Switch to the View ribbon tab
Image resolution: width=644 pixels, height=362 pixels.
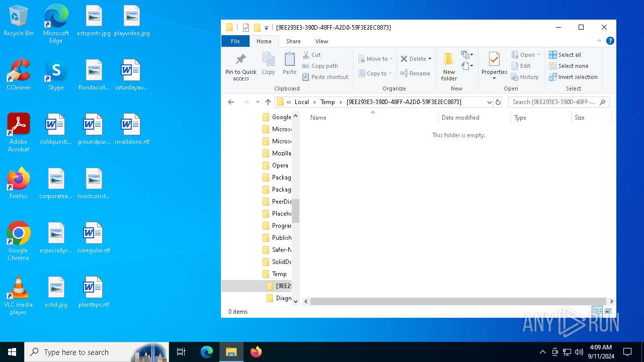(321, 41)
